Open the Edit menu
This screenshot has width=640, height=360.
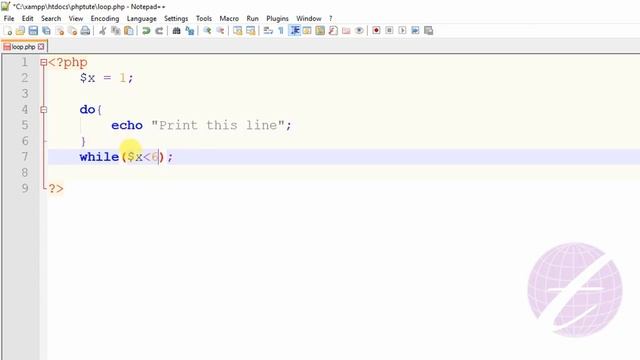pyautogui.click(x=28, y=18)
